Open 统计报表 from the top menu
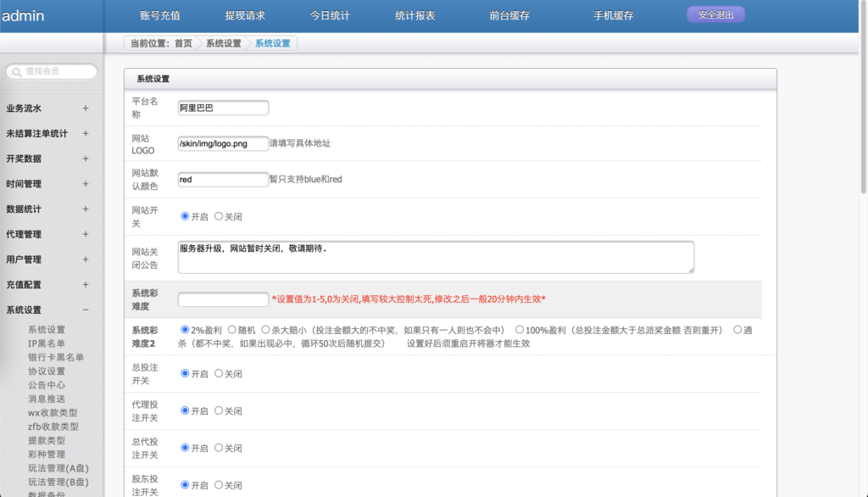Viewport: 868px width, 497px height. click(415, 15)
